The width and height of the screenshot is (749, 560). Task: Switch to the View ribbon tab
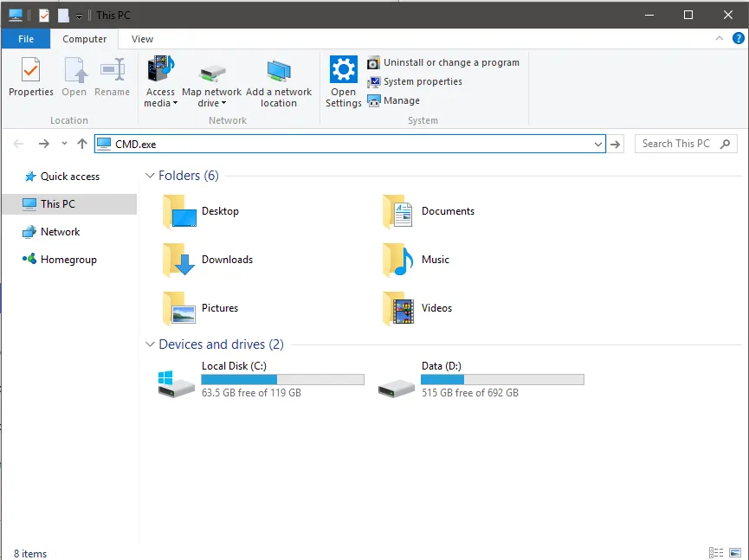pos(142,39)
